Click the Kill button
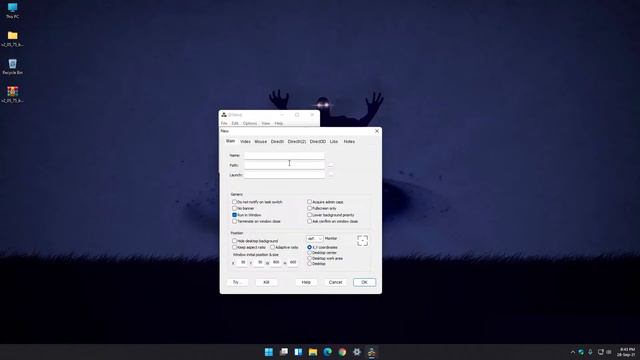Screen dimensions: 640x360 266,282
